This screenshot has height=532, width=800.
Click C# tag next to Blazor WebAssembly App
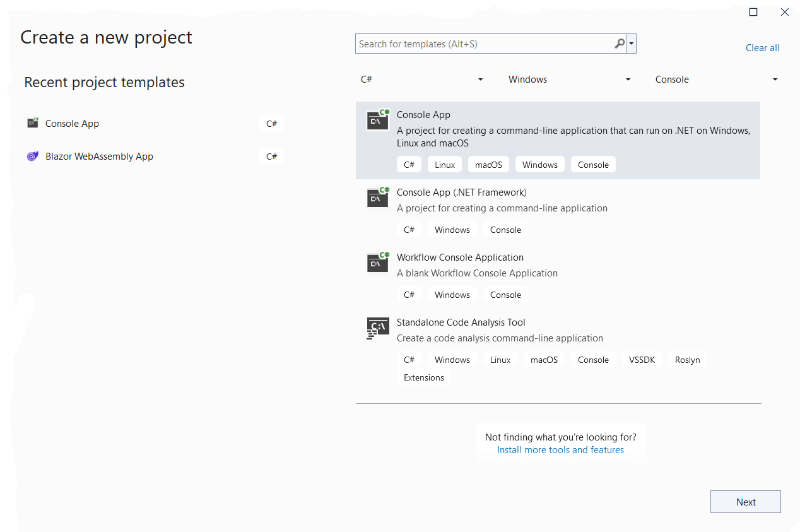(272, 157)
